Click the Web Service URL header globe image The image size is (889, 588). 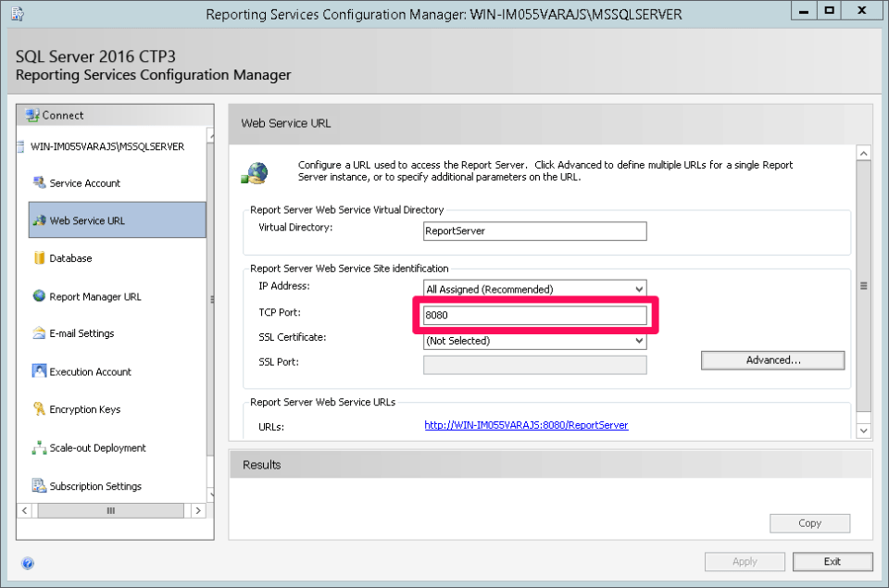(x=255, y=173)
